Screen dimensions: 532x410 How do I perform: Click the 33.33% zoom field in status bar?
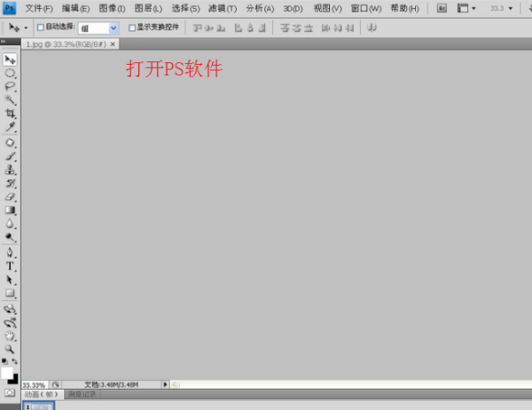[x=34, y=385]
